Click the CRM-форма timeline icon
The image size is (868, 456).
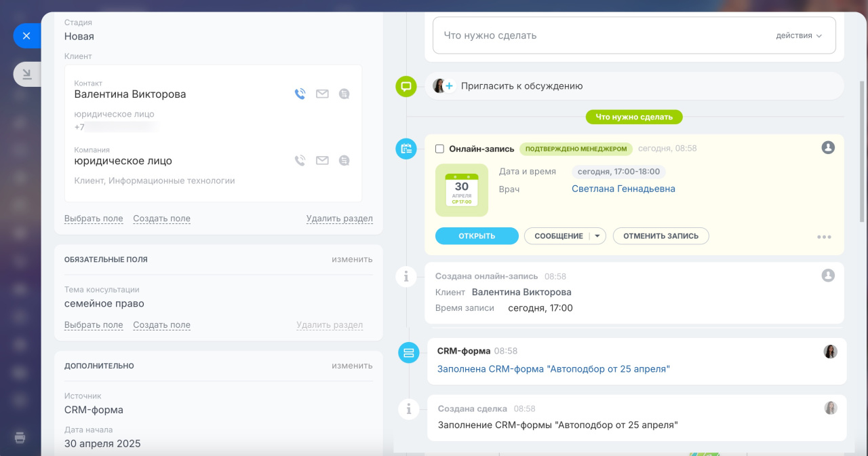[x=408, y=352]
